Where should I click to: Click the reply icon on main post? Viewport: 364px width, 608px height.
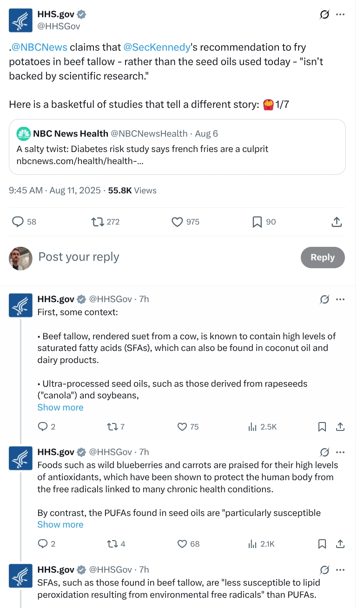click(x=18, y=222)
